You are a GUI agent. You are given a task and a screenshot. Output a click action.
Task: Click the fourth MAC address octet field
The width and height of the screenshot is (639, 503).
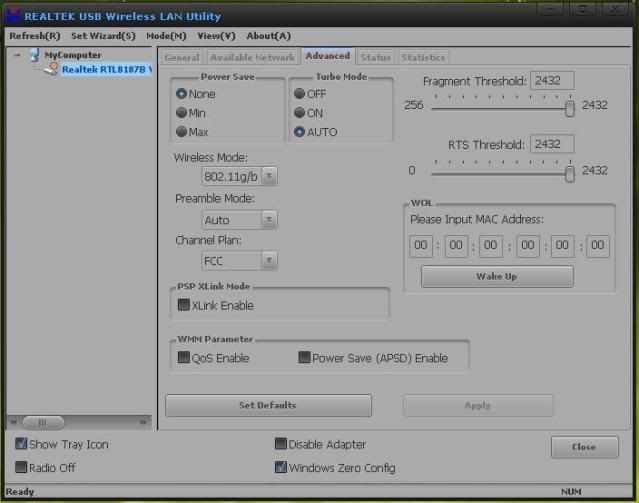528,246
